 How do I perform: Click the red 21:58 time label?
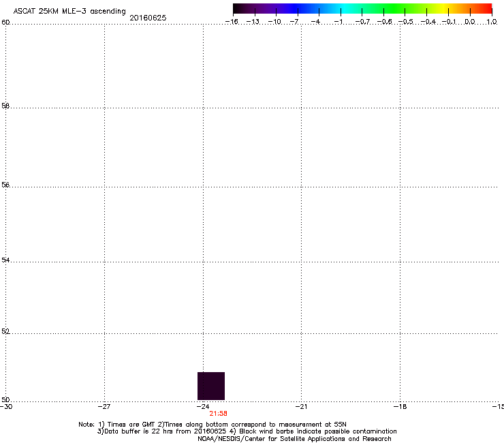(218, 414)
